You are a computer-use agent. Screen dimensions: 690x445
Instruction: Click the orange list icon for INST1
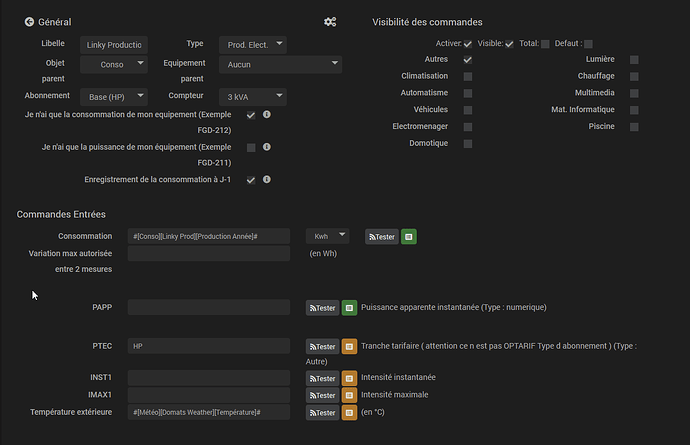click(x=349, y=379)
